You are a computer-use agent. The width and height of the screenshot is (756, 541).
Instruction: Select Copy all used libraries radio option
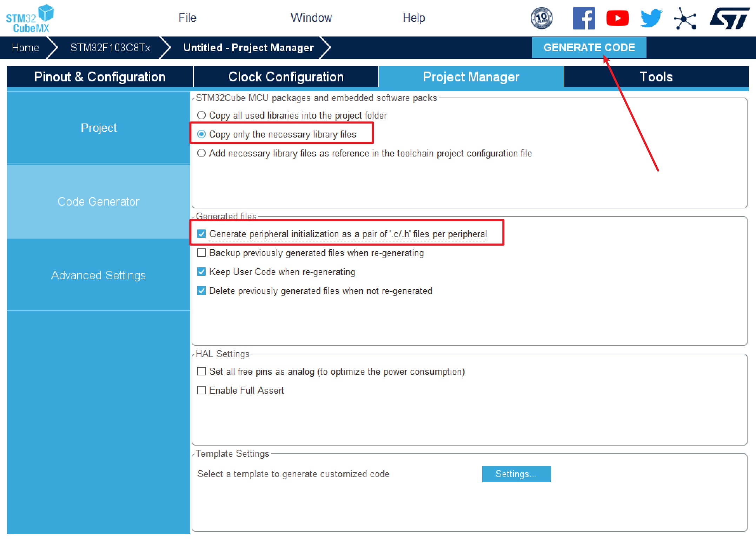pos(201,115)
